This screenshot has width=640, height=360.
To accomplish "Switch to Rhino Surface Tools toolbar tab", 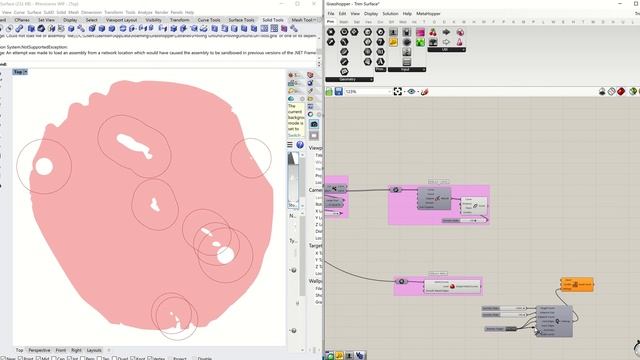I will pos(241,20).
